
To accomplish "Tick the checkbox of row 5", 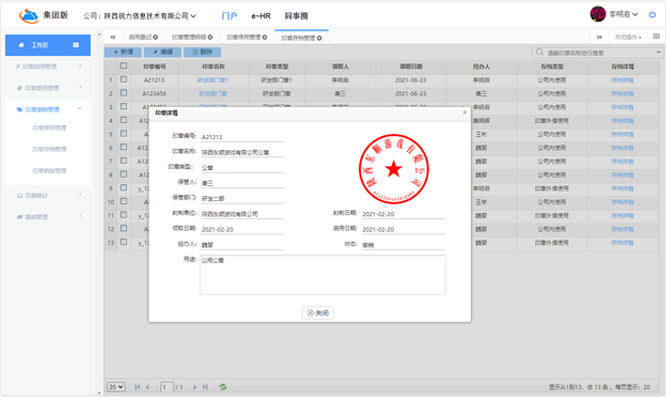I will click(x=124, y=134).
